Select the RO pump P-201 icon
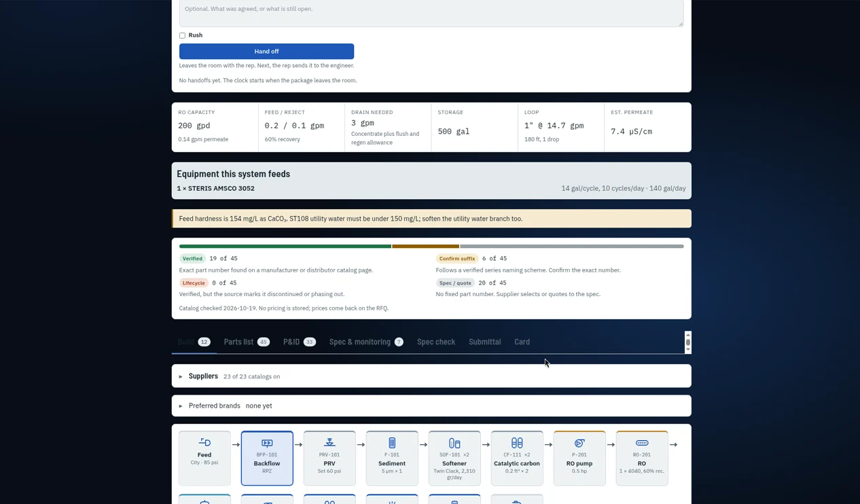This screenshot has width=860, height=504. point(579,443)
